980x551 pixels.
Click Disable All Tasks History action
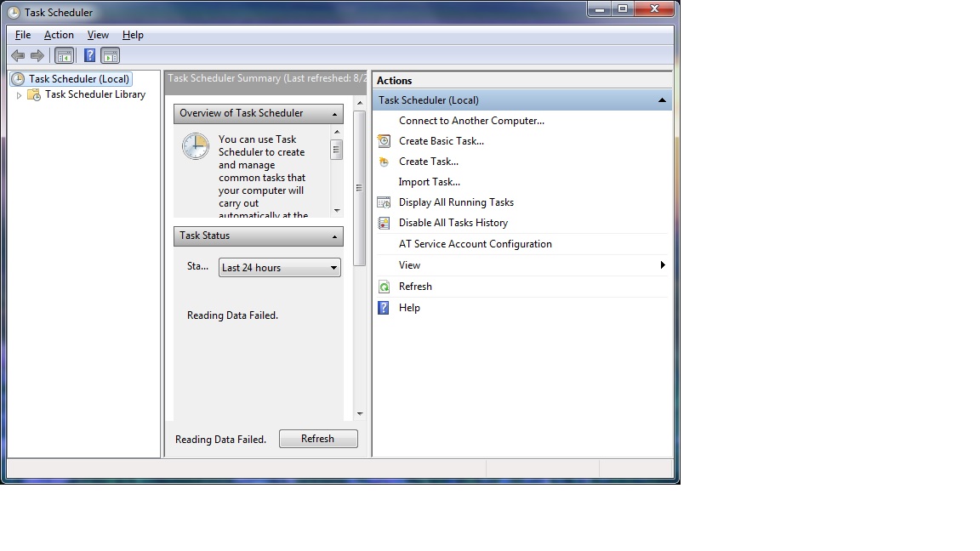[453, 223]
